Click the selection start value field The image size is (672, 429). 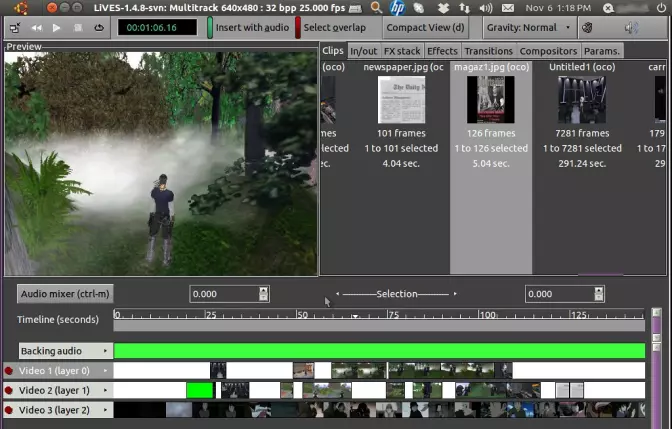224,294
